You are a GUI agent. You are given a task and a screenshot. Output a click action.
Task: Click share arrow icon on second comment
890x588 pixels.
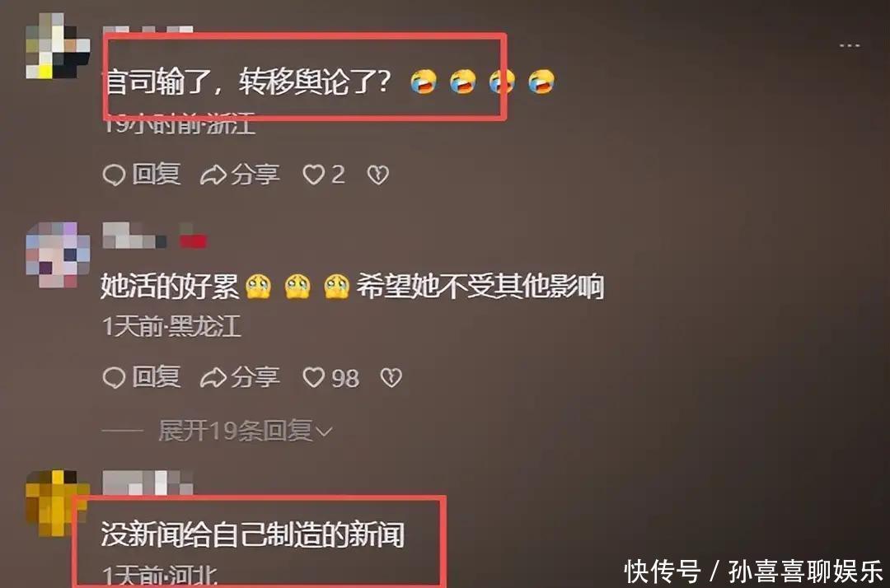click(213, 378)
